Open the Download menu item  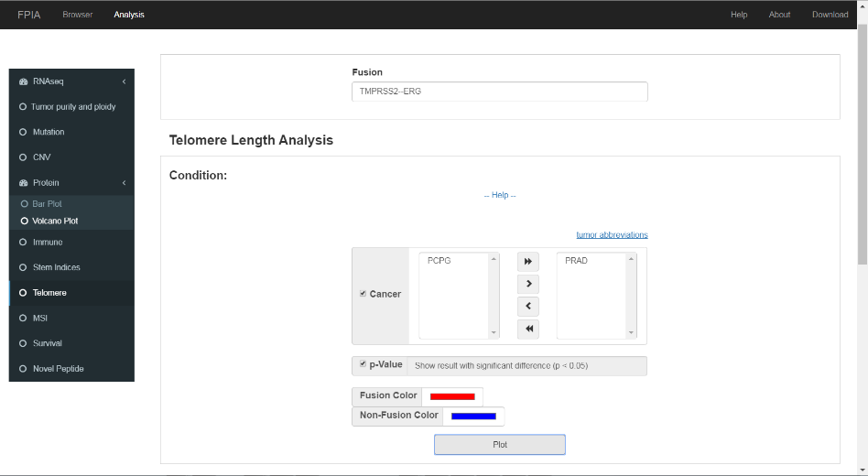(x=830, y=15)
